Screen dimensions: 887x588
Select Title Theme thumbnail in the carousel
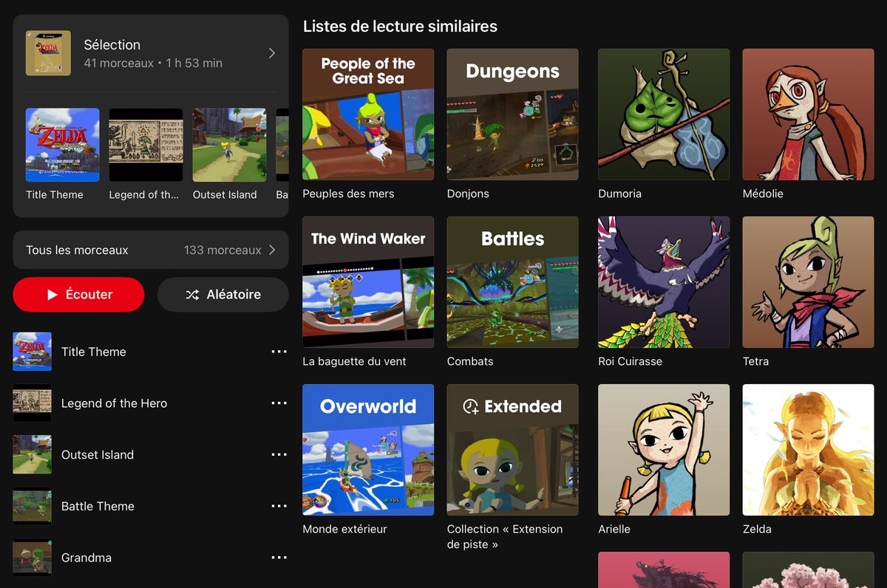tap(63, 145)
